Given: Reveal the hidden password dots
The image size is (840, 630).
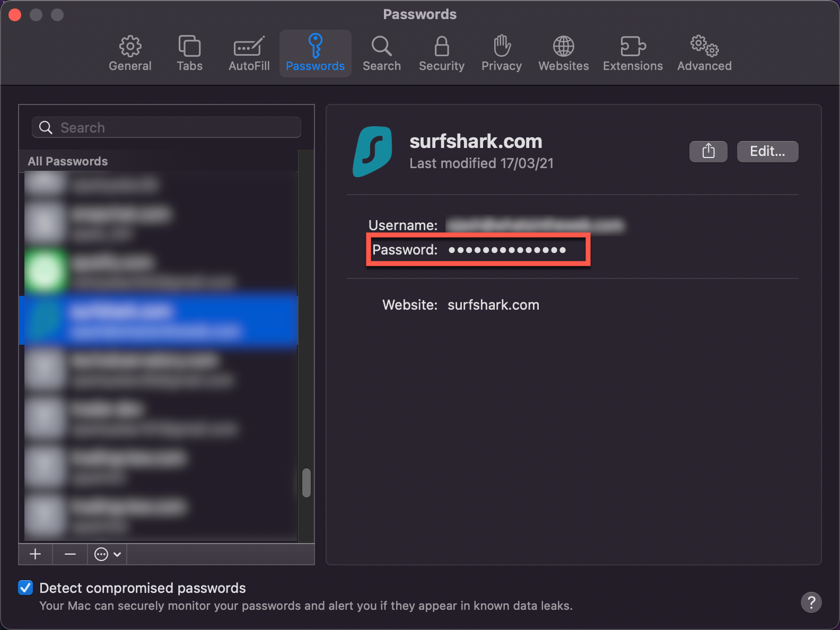Looking at the screenshot, I should point(507,250).
